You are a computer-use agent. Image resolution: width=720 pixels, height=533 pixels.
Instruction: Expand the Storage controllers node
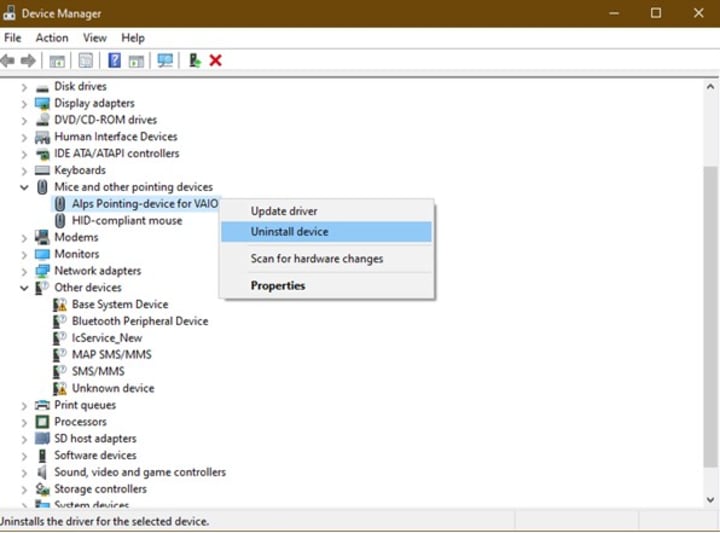coord(24,489)
